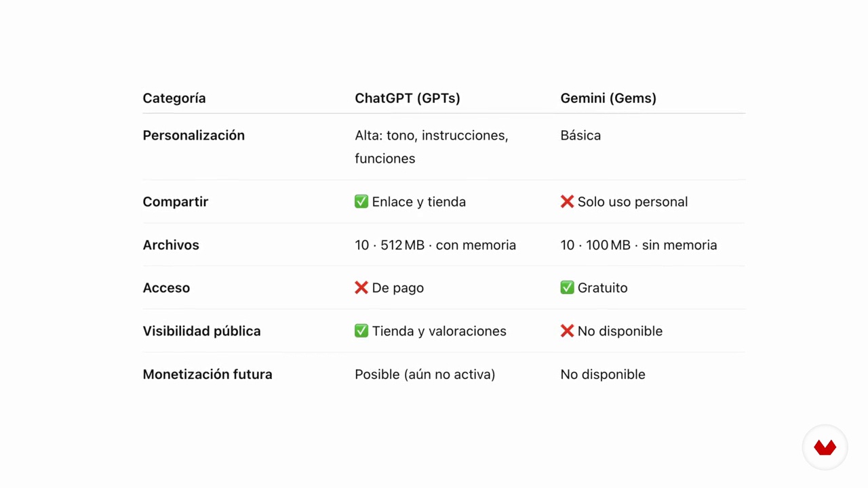Click red cross in Visibilidad pública Gemini cell

(x=567, y=331)
